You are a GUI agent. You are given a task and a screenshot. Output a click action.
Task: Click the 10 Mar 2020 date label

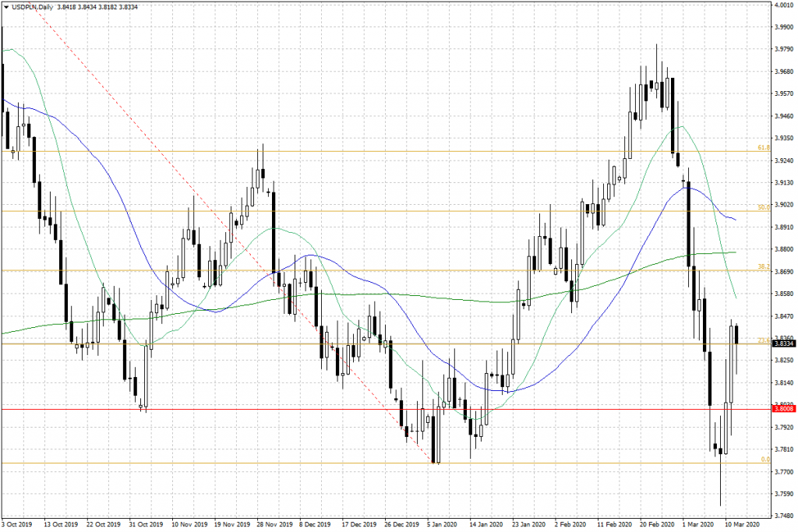742,524
